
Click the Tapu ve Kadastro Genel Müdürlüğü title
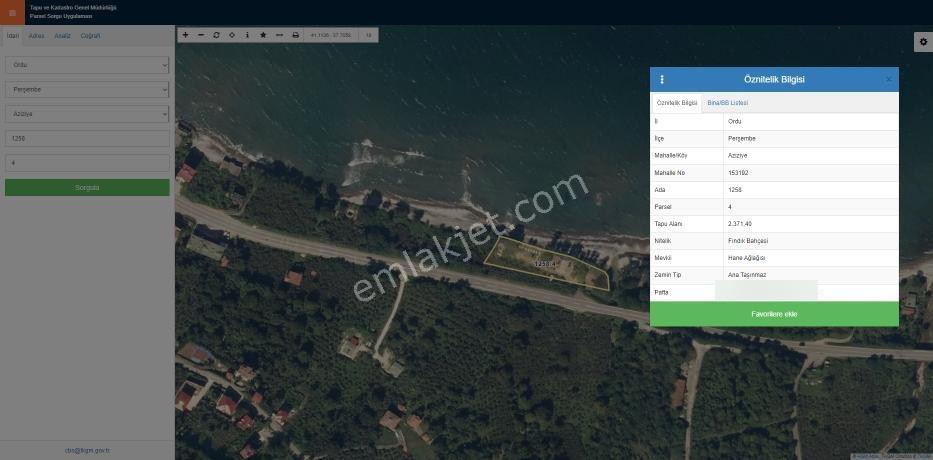tap(73, 8)
